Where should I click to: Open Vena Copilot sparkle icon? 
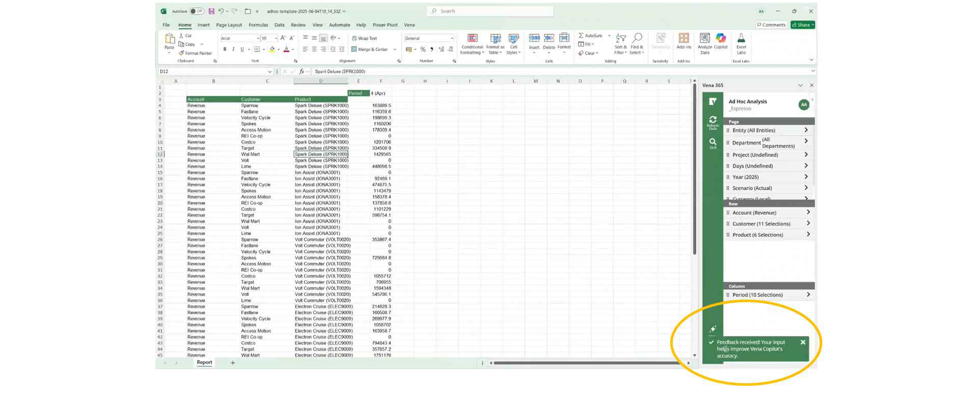pos(713,329)
